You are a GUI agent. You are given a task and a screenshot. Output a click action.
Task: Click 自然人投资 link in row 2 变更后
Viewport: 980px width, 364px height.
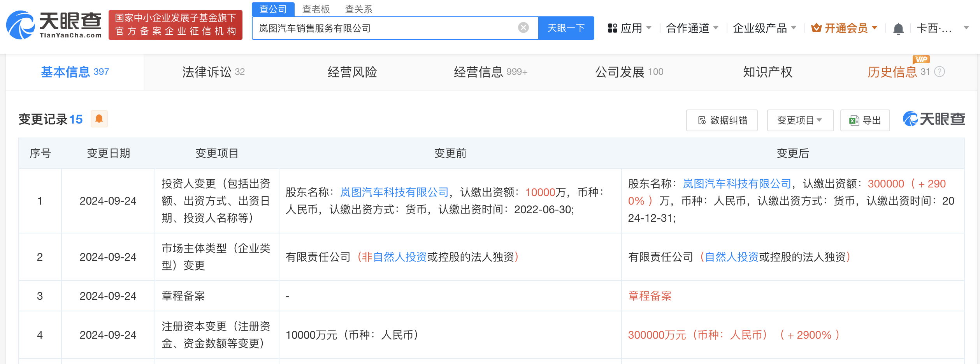(x=732, y=257)
